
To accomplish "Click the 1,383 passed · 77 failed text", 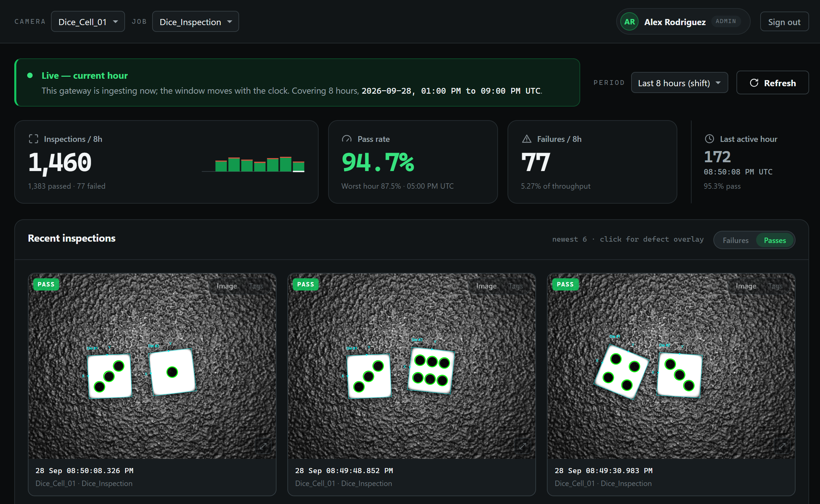I will pyautogui.click(x=67, y=186).
